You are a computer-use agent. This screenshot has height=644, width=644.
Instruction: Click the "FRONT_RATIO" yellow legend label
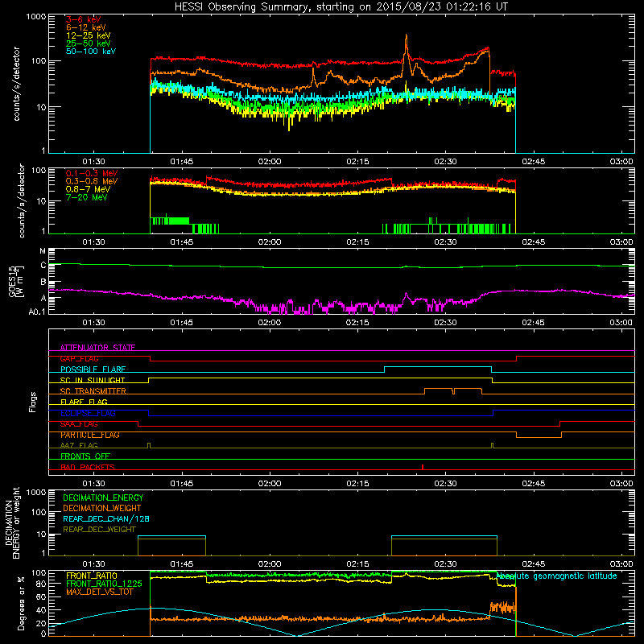click(92, 576)
